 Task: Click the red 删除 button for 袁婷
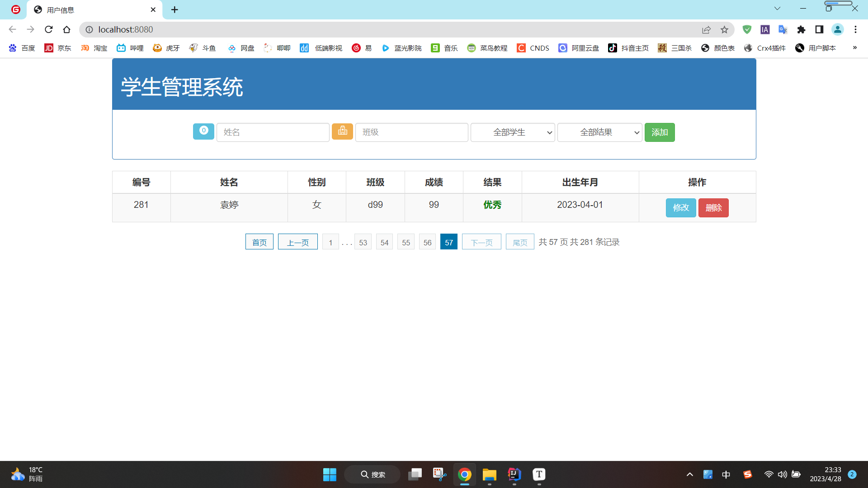pos(713,208)
